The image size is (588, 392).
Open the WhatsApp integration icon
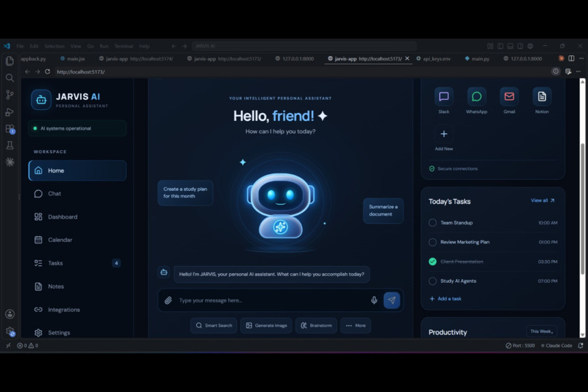tap(476, 97)
